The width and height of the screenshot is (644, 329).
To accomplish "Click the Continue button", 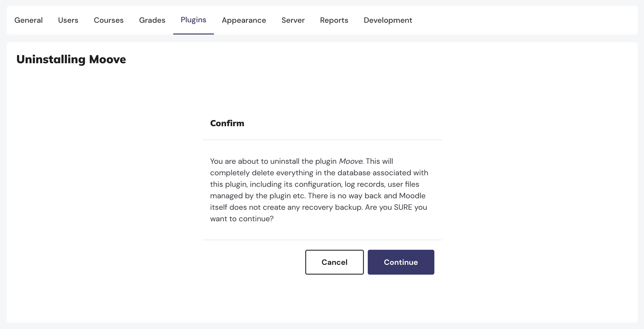I will pyautogui.click(x=401, y=262).
